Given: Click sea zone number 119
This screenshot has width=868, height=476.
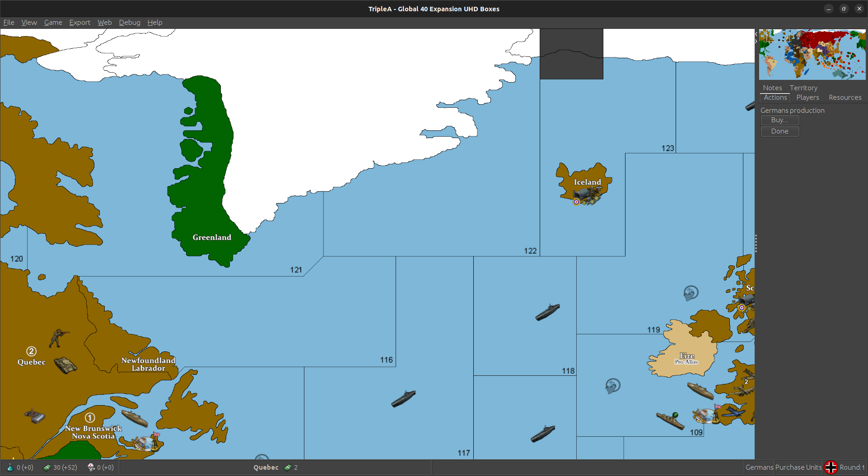Looking at the screenshot, I should (653, 330).
